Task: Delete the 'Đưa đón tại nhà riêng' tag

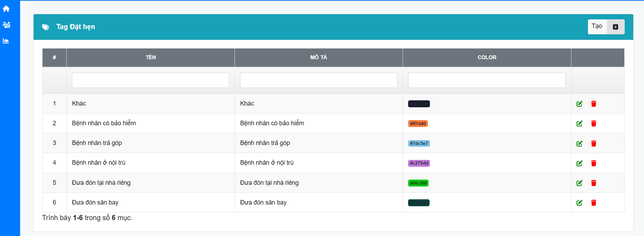Action: [594, 183]
